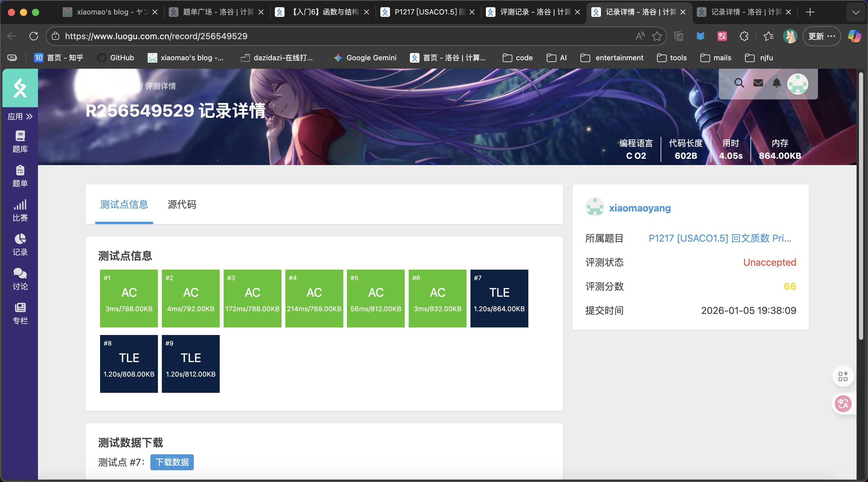868x482 pixels.
Task: Click test point #1 AC card
Action: (x=129, y=299)
